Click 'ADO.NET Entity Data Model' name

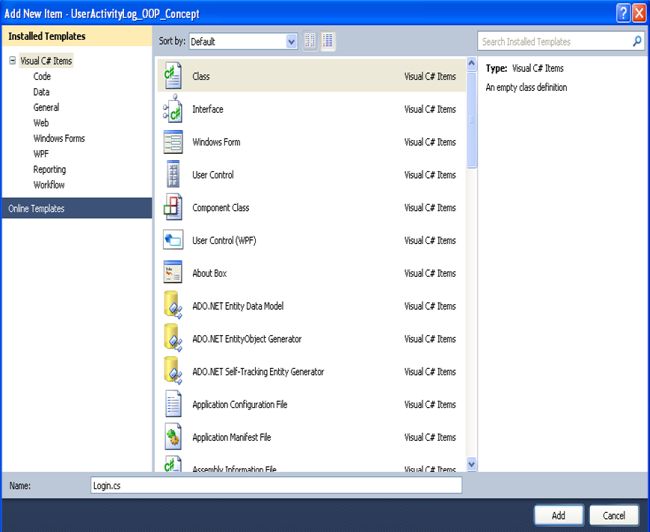(x=238, y=306)
